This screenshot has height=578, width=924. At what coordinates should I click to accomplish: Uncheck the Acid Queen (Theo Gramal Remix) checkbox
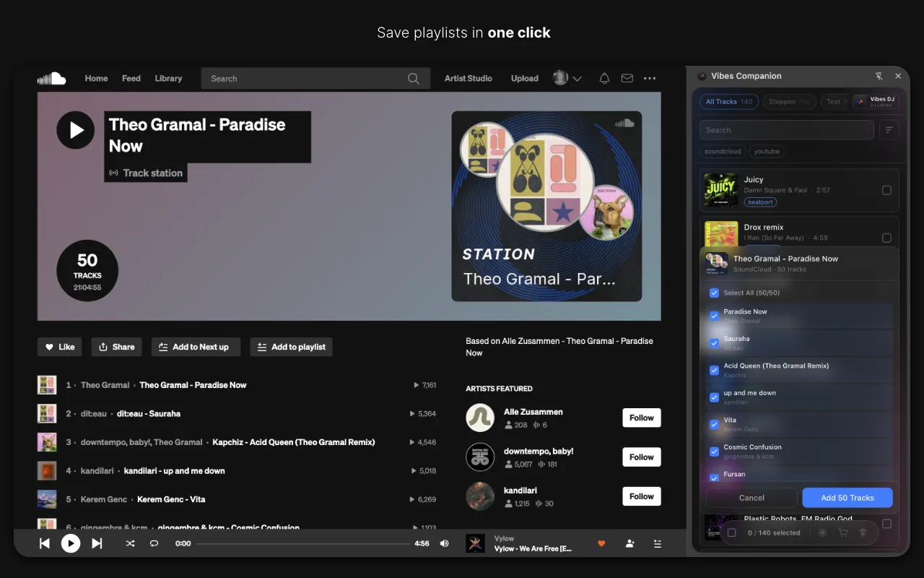[714, 370]
